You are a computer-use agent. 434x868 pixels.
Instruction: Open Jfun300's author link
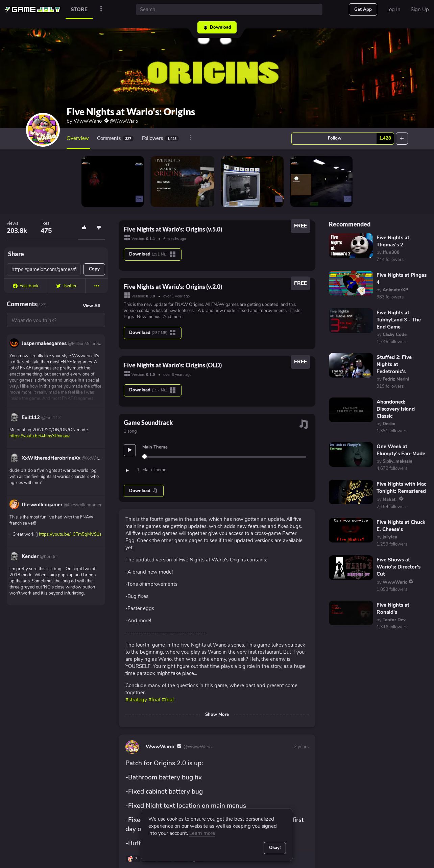pyautogui.click(x=391, y=252)
